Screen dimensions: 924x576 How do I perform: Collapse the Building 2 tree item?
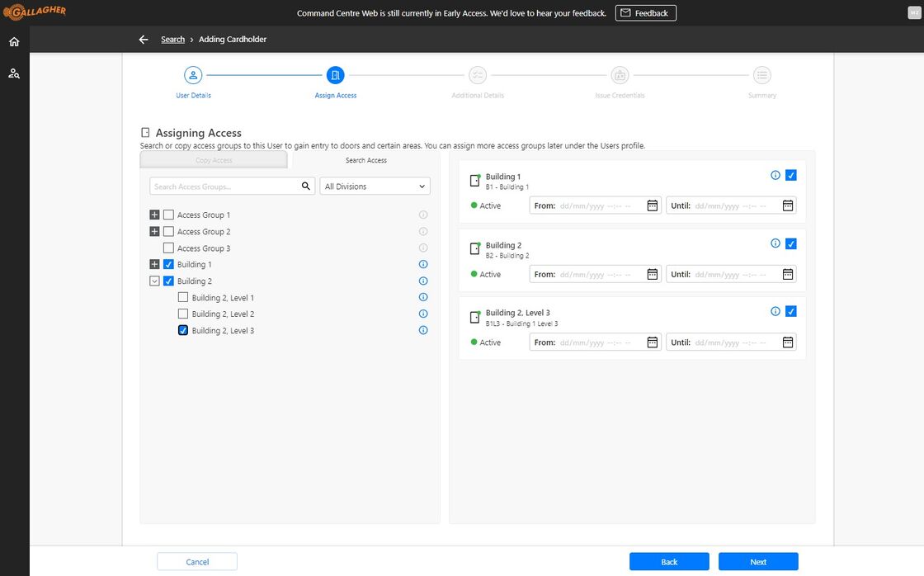click(x=154, y=281)
